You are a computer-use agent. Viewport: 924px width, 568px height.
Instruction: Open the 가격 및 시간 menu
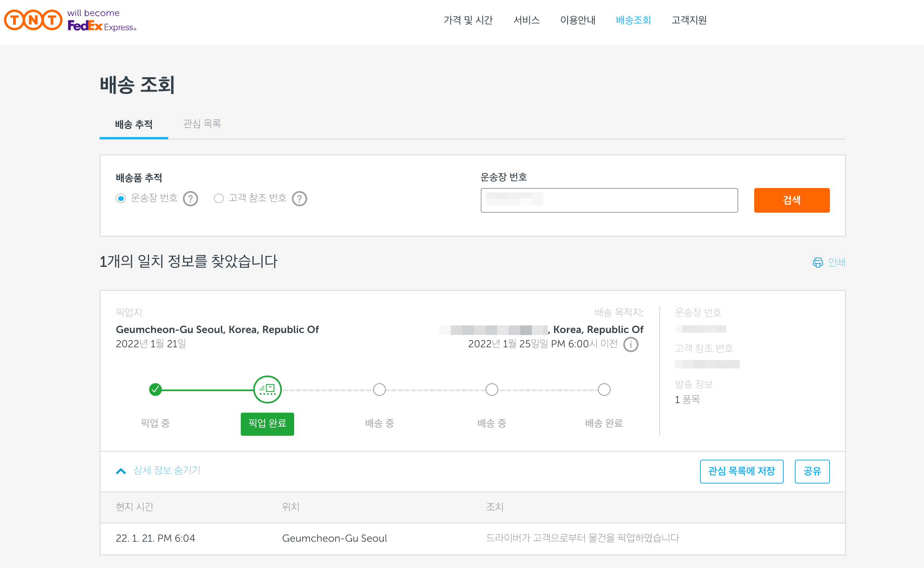(x=468, y=20)
